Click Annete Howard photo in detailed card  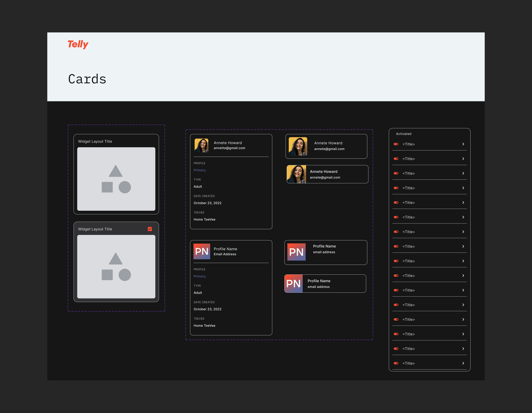(201, 145)
